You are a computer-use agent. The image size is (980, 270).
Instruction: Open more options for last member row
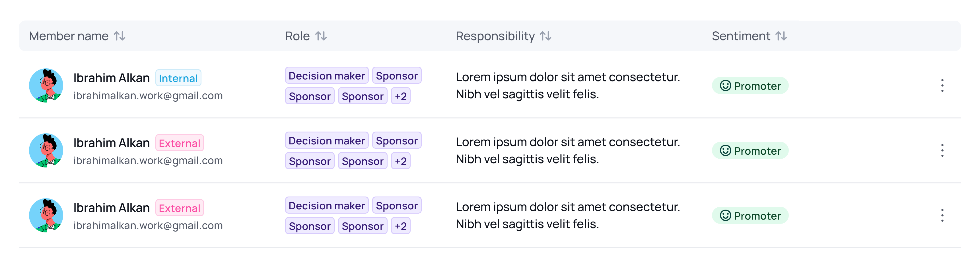pyautogui.click(x=942, y=216)
